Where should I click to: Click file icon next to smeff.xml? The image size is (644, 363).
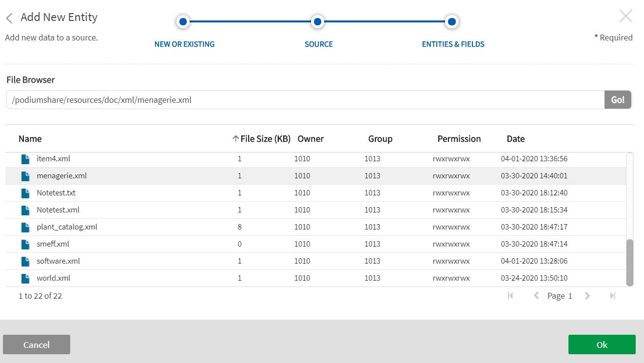click(25, 244)
